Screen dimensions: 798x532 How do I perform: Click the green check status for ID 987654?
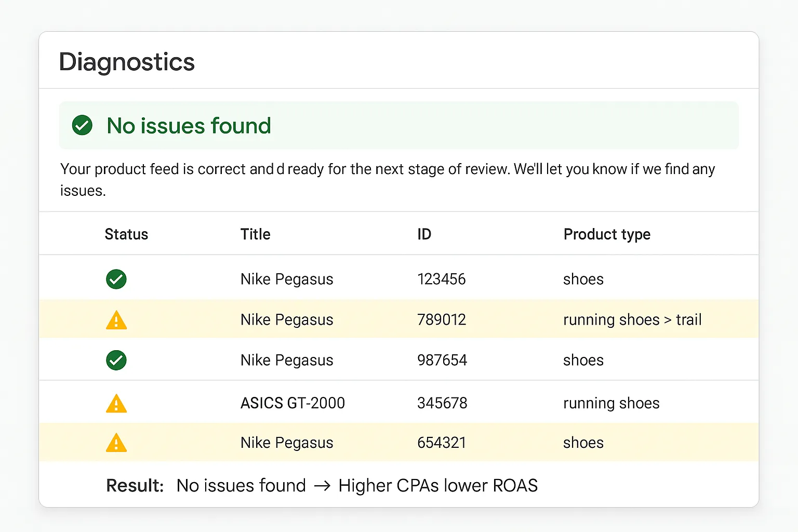tap(116, 360)
